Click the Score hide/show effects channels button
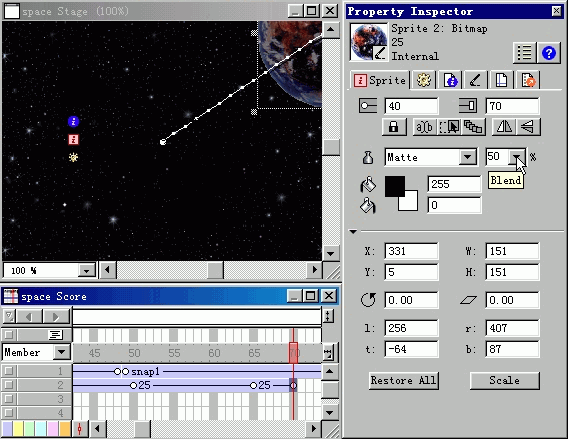This screenshot has height=439, width=568. click(x=328, y=316)
